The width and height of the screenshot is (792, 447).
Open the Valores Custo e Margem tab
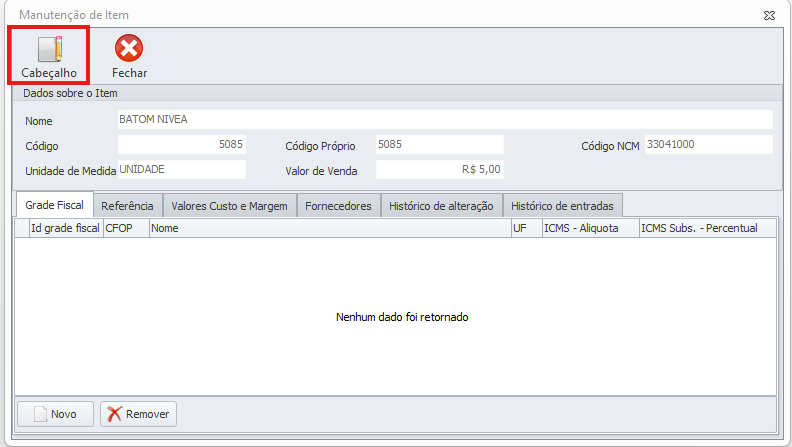click(x=229, y=205)
